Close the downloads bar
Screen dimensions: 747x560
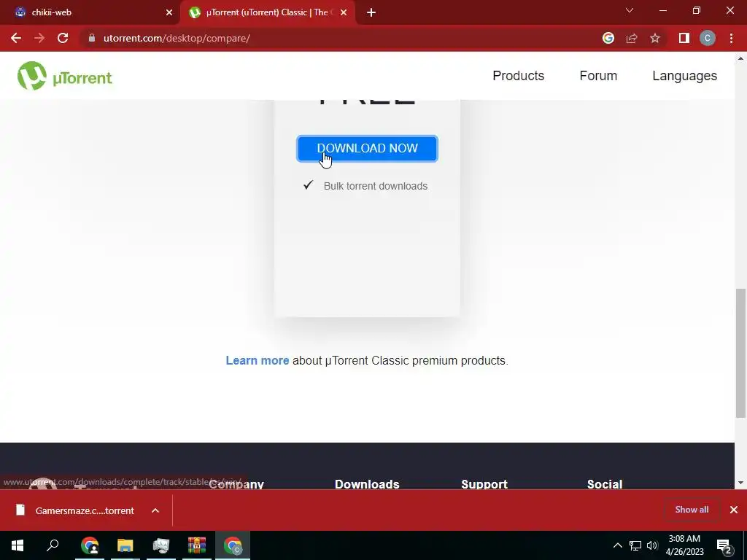(734, 510)
